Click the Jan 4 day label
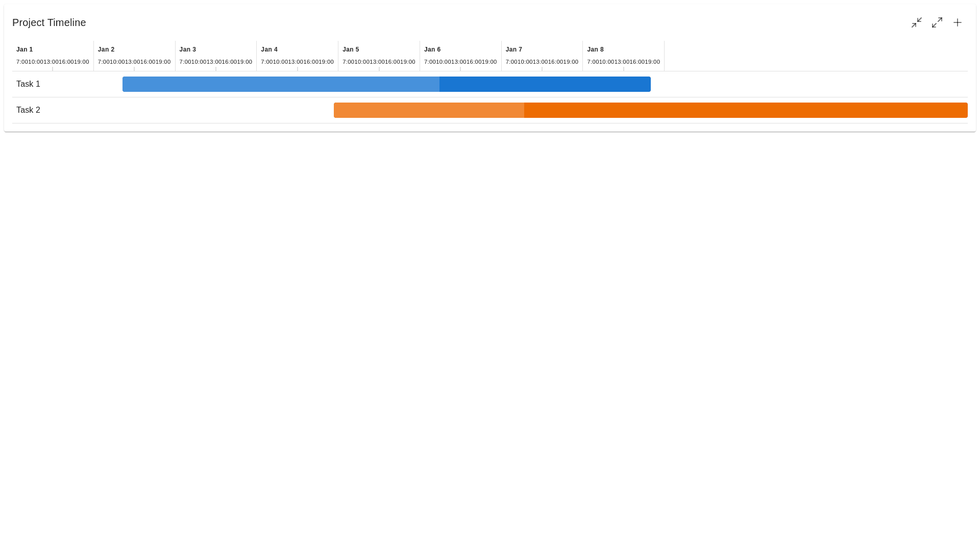The height and width of the screenshot is (551, 980). [269, 49]
